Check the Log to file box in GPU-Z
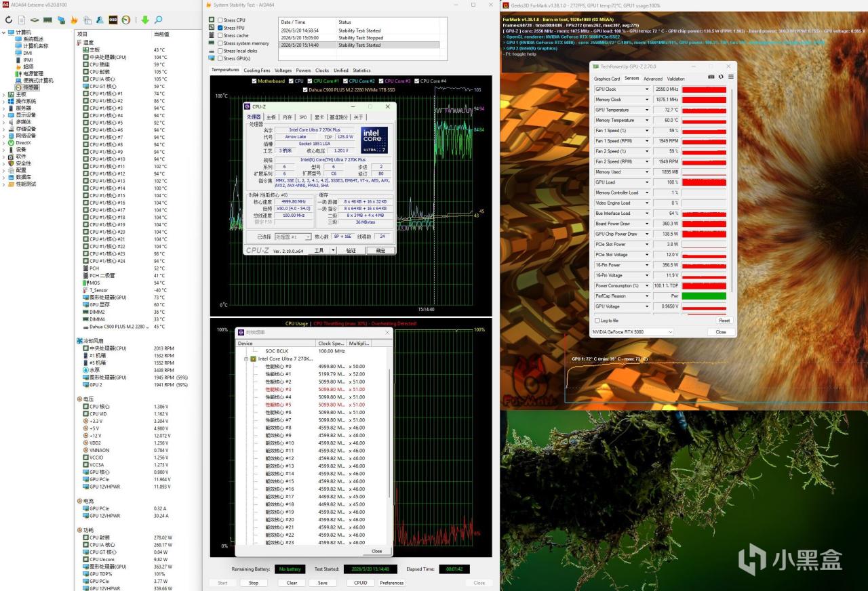Screen dimensions: 868x591 (597, 321)
